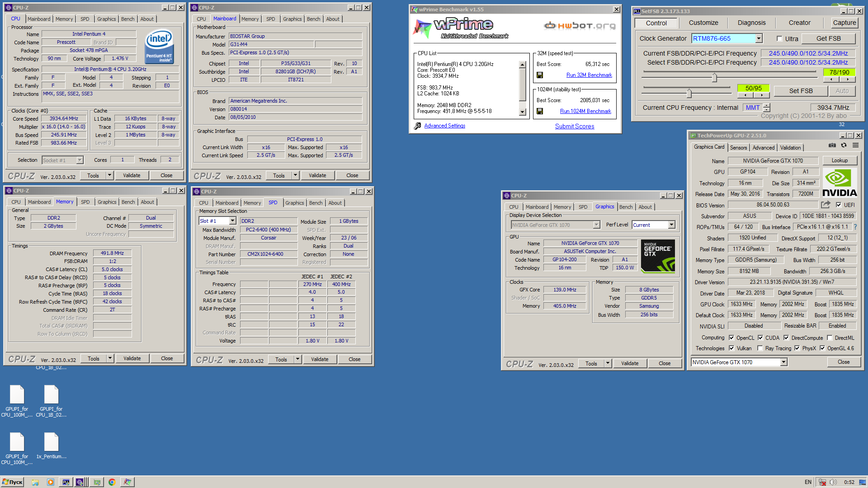Increase the 78/190 FSB value with the right arrow
Viewport: 868px width, 488px height.
click(848, 80)
